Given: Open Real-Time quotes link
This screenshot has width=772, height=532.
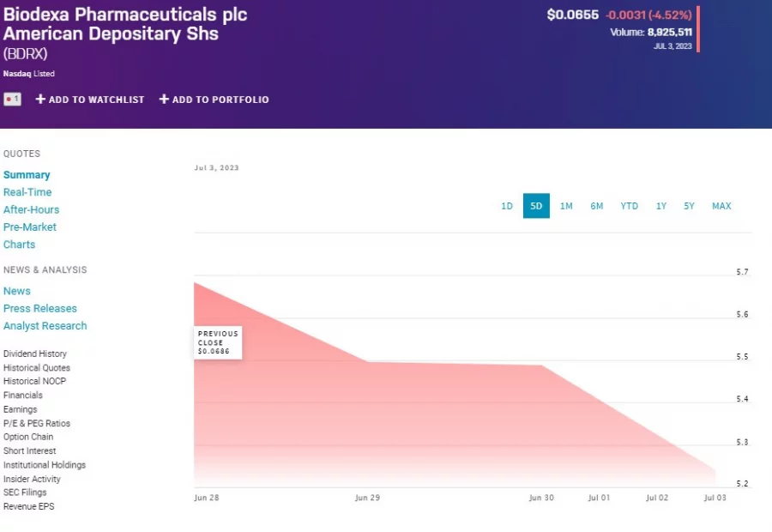Looking at the screenshot, I should 27,192.
